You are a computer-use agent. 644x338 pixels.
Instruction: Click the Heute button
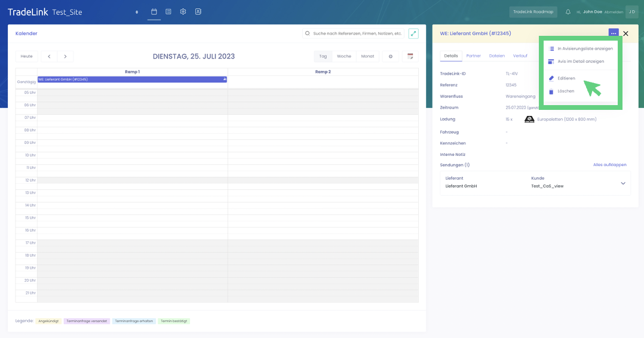[27, 56]
